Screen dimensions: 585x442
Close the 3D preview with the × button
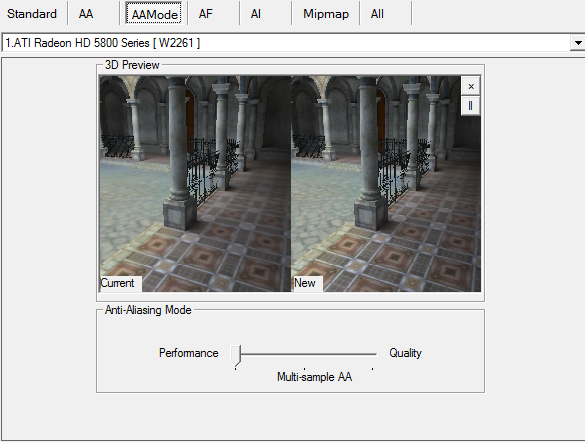click(x=470, y=86)
